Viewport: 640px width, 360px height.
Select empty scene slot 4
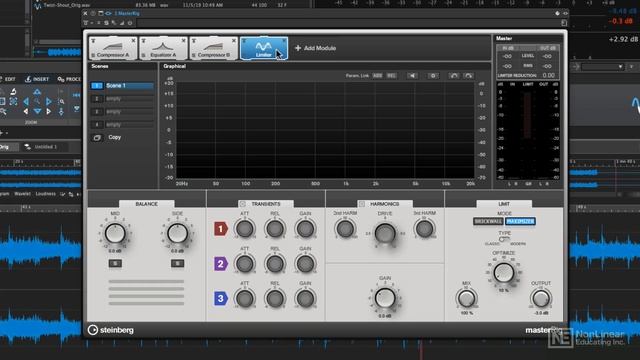122,124
